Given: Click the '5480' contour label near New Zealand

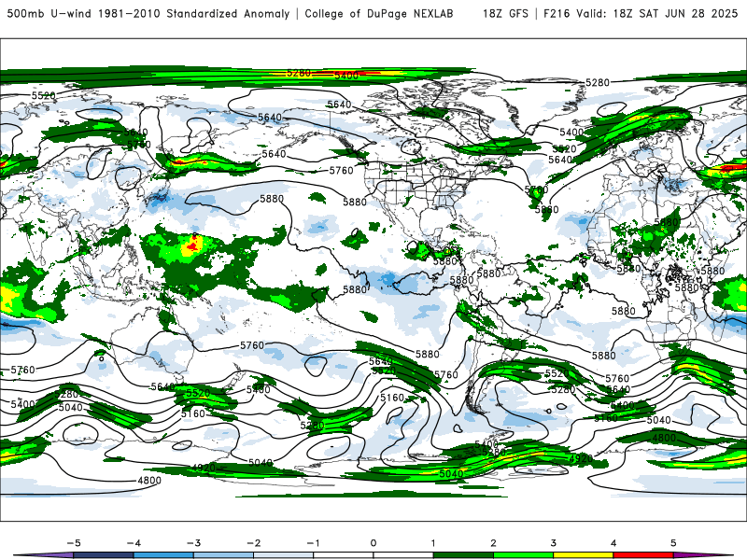Looking at the screenshot, I should point(259,389).
